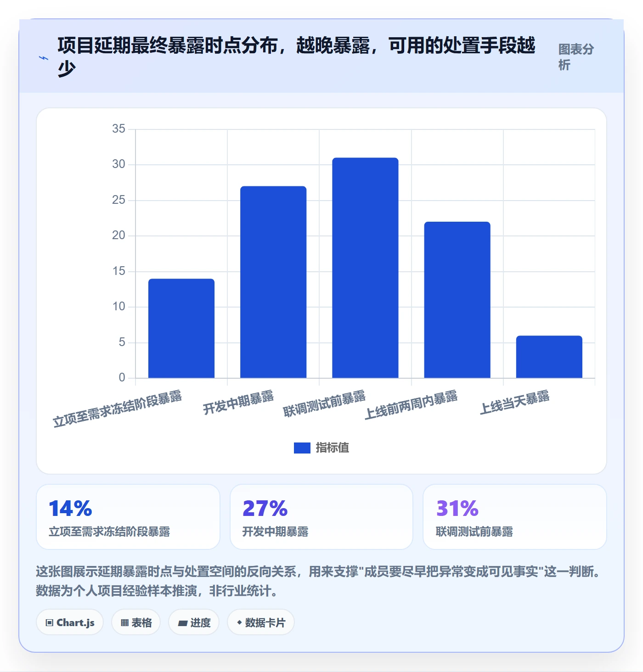This screenshot has width=643, height=672.
Task: Toggle the 指标值 legend color swatch
Action: tap(302, 448)
